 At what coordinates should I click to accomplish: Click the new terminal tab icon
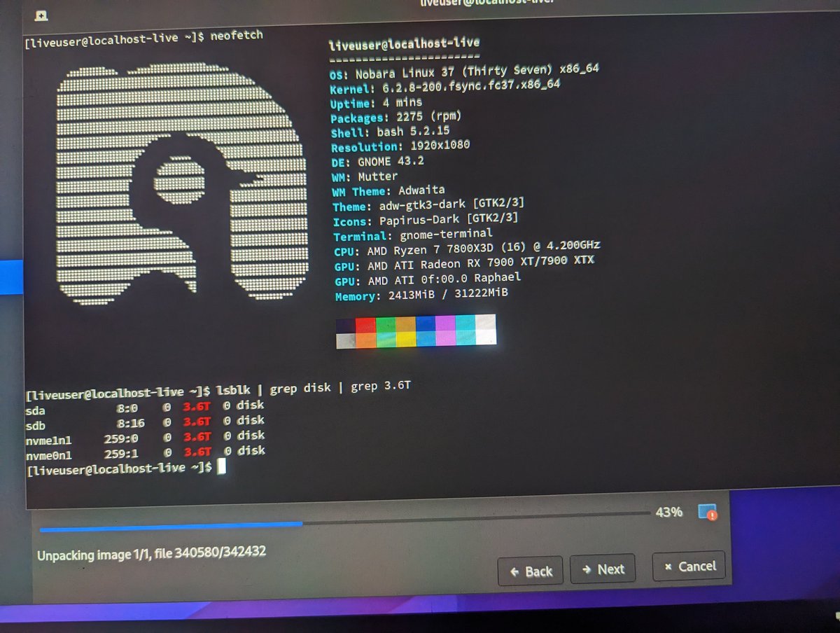point(41,14)
